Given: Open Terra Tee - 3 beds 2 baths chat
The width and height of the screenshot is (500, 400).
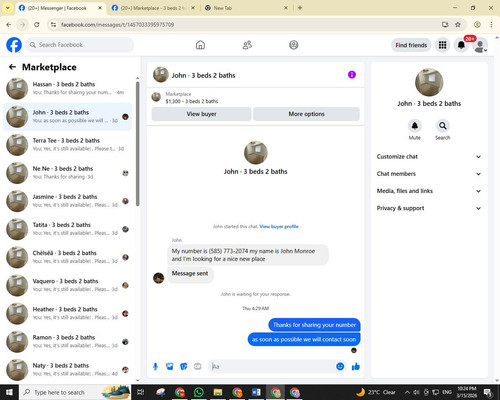Looking at the screenshot, I should (x=68, y=145).
